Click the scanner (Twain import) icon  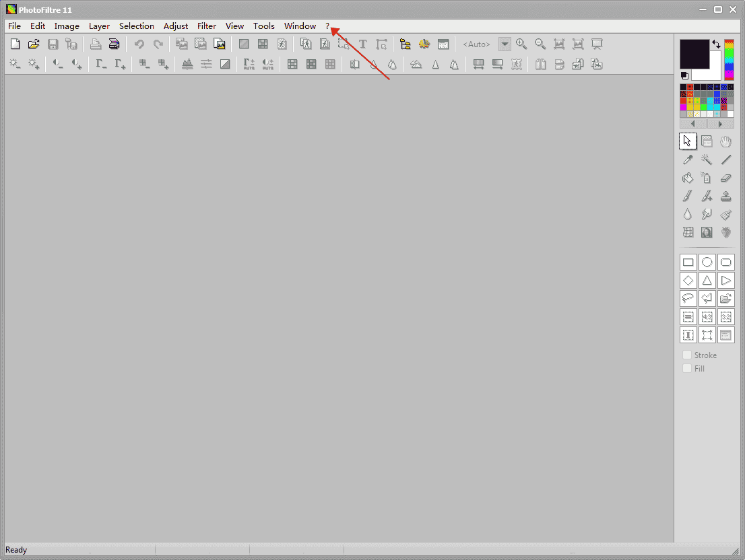114,44
